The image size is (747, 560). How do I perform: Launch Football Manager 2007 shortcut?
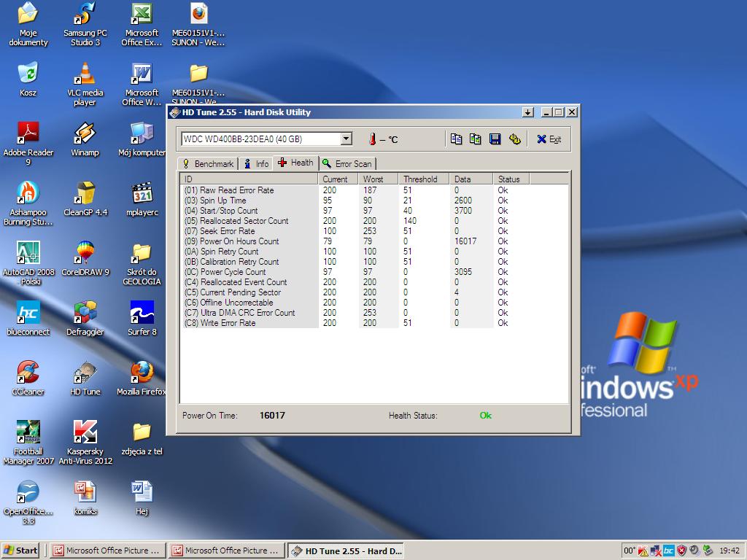click(x=28, y=443)
